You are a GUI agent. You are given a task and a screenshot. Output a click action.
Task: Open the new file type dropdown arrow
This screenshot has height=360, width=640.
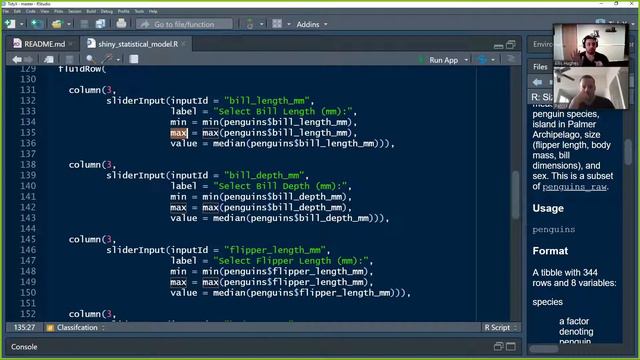[21, 24]
